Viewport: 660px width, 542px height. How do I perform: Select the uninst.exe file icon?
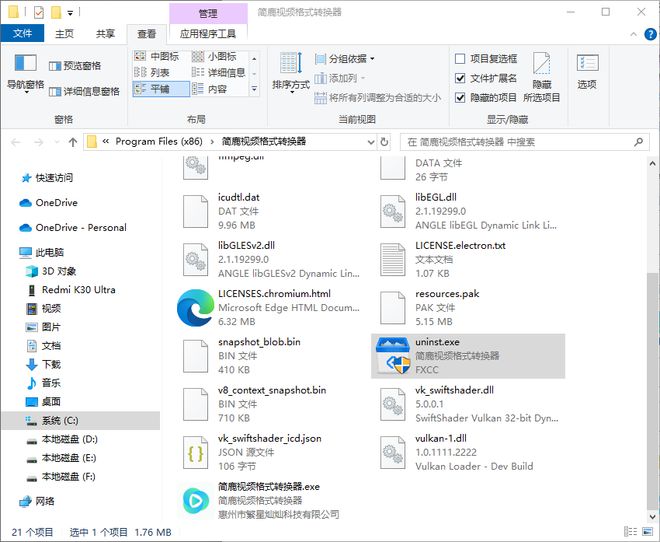[393, 356]
